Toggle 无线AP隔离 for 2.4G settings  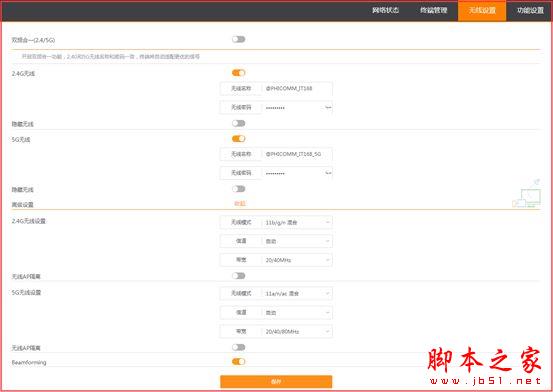click(238, 276)
